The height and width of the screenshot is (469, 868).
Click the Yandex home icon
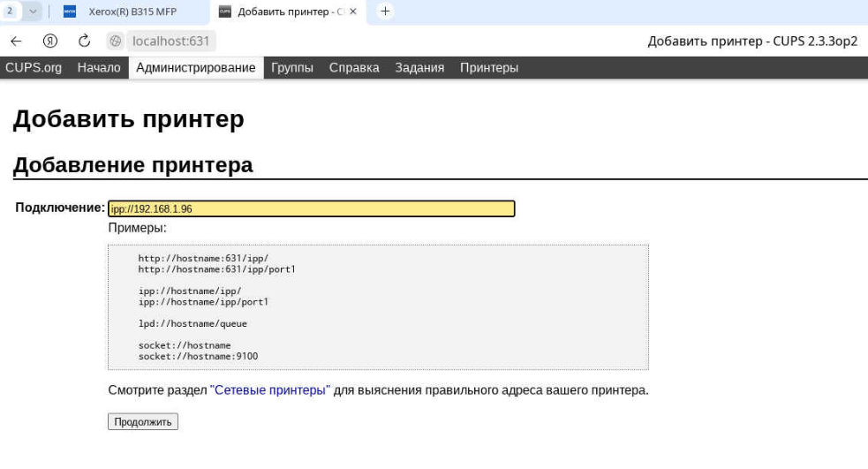(50, 41)
